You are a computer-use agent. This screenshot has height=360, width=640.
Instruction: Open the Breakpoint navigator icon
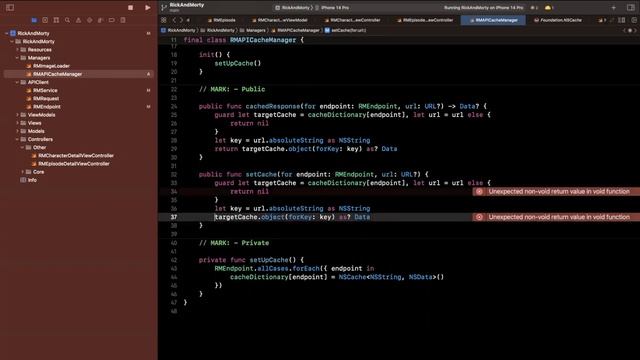(111, 20)
